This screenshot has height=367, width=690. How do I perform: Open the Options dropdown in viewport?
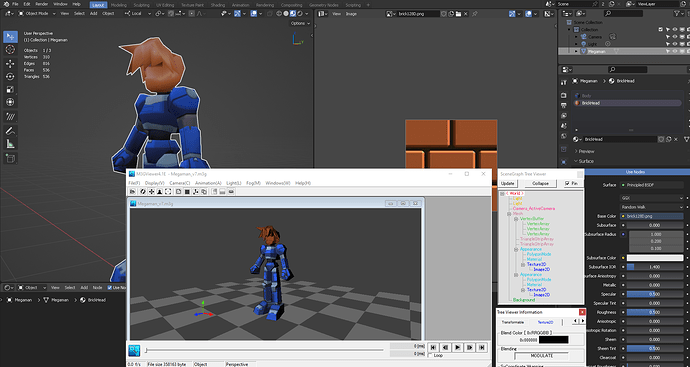301,23
